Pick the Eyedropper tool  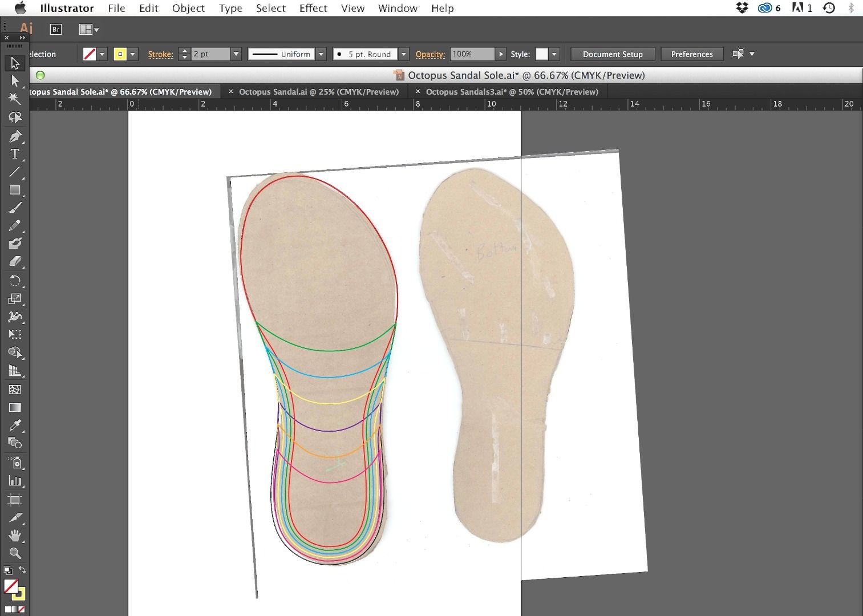pos(15,425)
